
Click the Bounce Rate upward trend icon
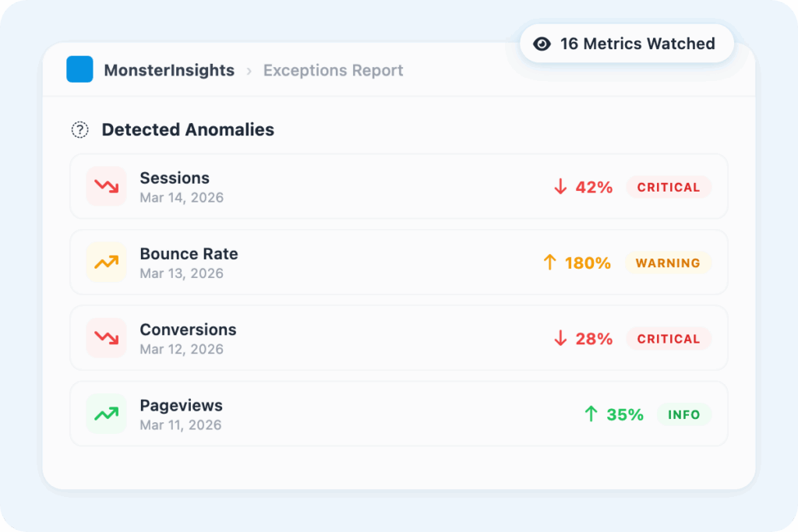(x=106, y=262)
